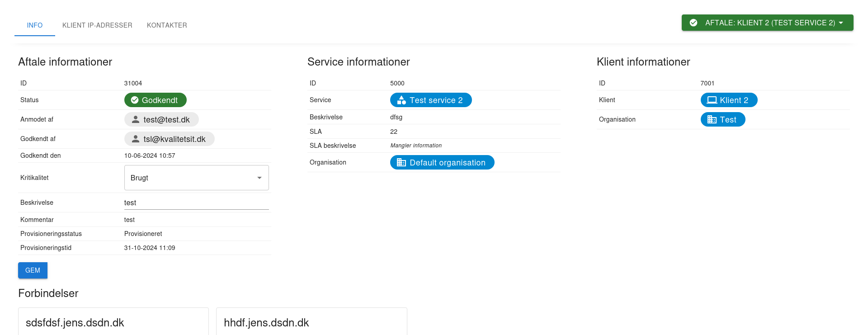Click the shapes icon in Test service 2 chip
This screenshot has height=335, width=868.
pyautogui.click(x=401, y=100)
